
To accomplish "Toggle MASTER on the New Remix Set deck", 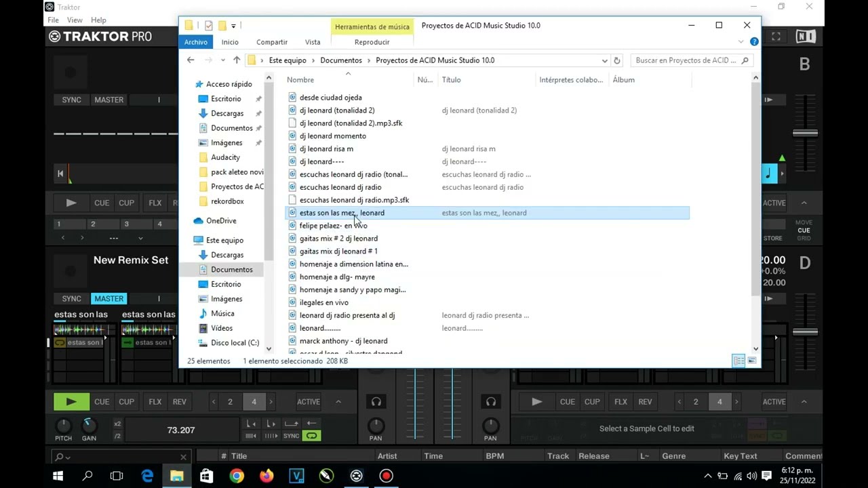I will click(108, 298).
